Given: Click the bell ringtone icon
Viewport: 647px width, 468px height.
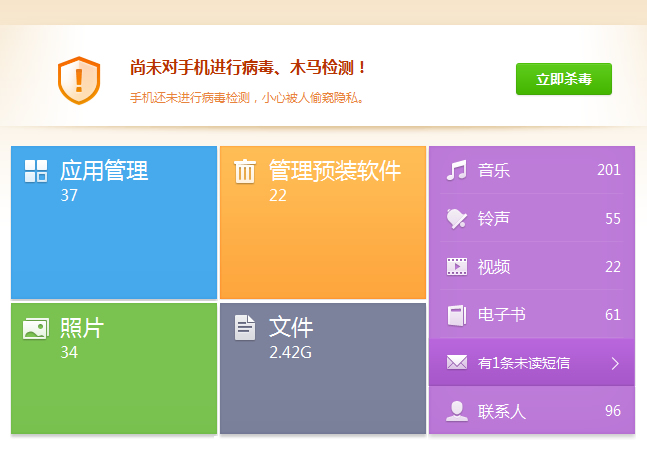Looking at the screenshot, I should click(457, 218).
